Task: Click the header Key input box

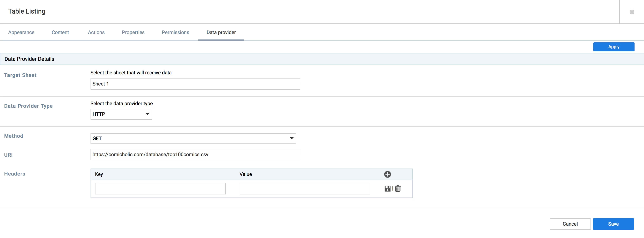Action: tap(160, 188)
